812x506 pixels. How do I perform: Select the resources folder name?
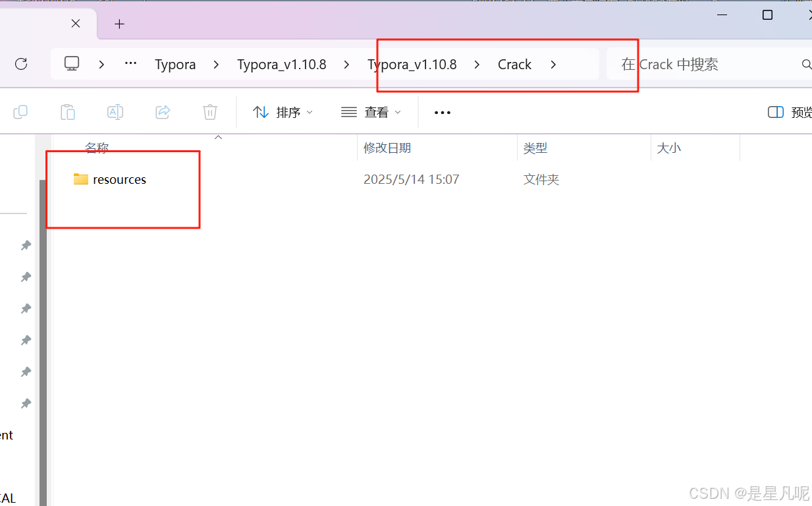(x=120, y=179)
